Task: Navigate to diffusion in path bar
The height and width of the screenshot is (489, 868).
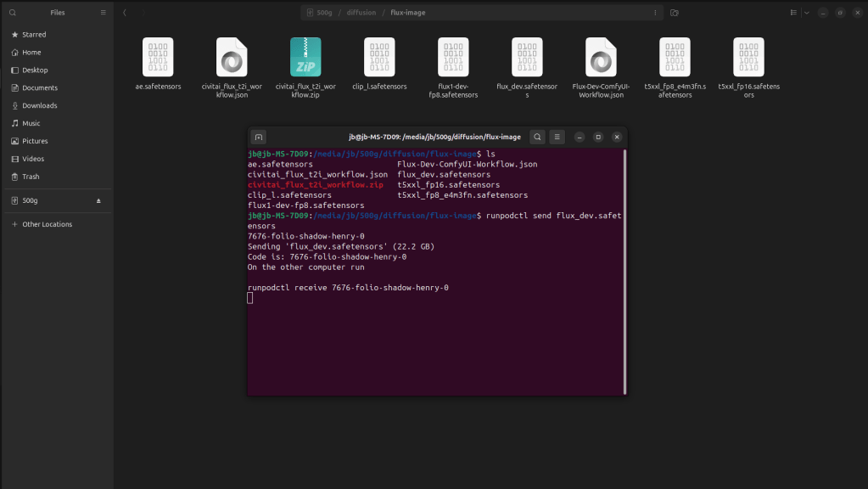Action: (361, 13)
